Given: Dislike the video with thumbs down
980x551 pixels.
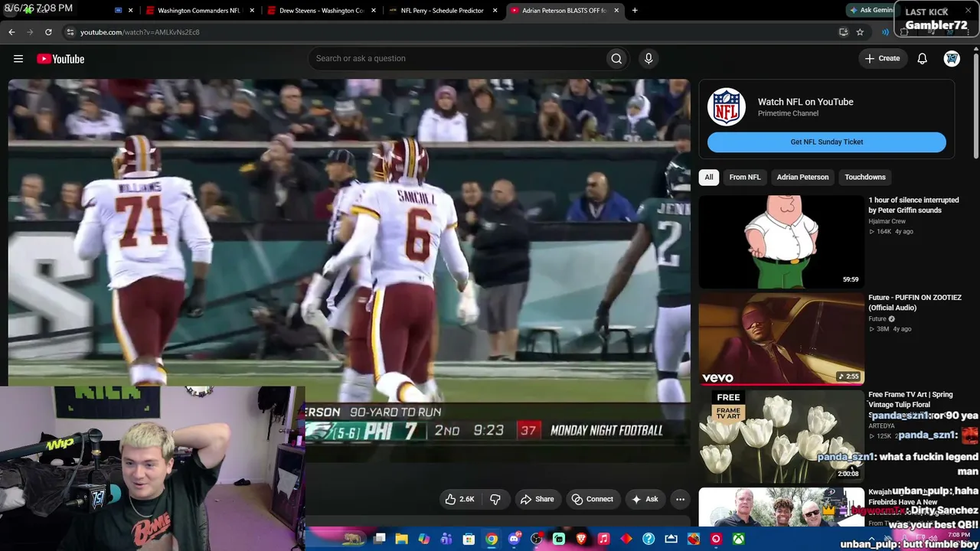Looking at the screenshot, I should [495, 499].
